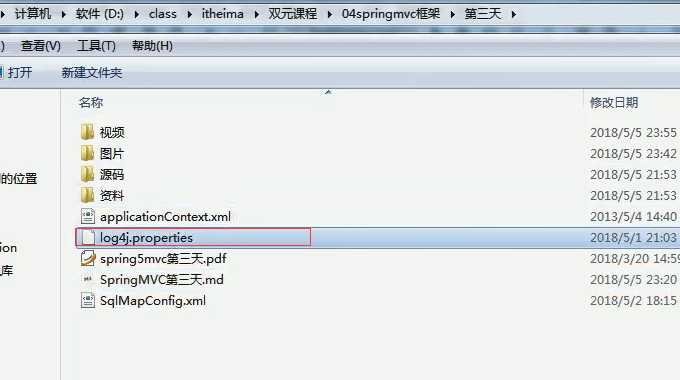Screen dimensions: 680x380
Task: Click the applicationContext.xml file icon
Action: [88, 216]
